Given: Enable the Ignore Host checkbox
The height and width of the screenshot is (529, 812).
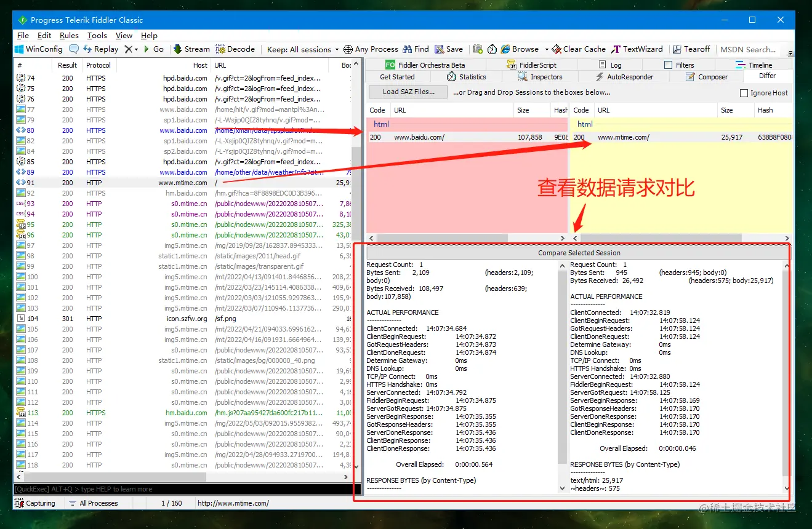Looking at the screenshot, I should 744,93.
